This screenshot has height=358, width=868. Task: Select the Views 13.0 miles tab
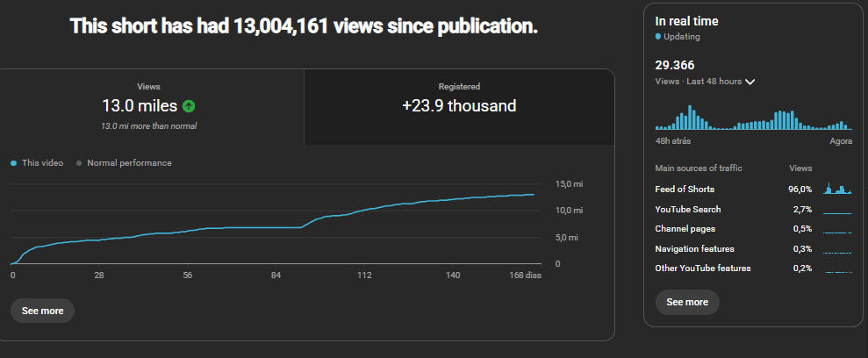152,107
